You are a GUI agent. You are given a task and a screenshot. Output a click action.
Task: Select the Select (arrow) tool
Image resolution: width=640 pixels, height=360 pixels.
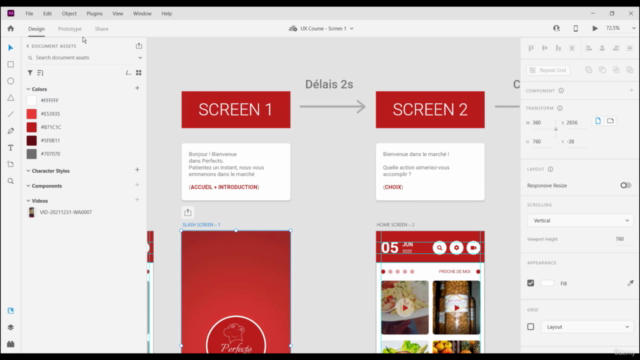pos(11,48)
